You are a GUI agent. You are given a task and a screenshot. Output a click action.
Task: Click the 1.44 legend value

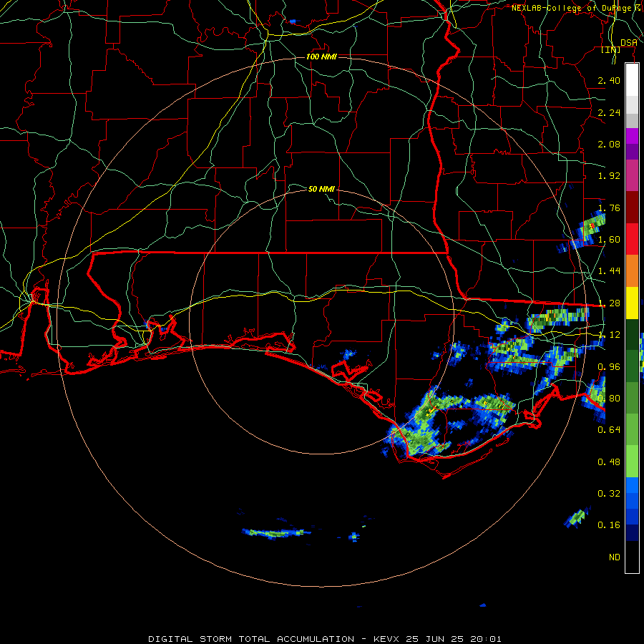tap(609, 271)
